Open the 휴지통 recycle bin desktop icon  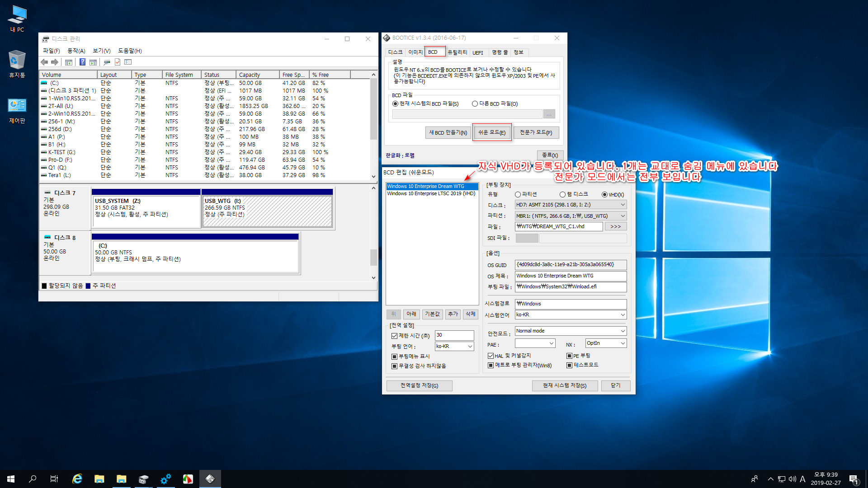[x=17, y=64]
